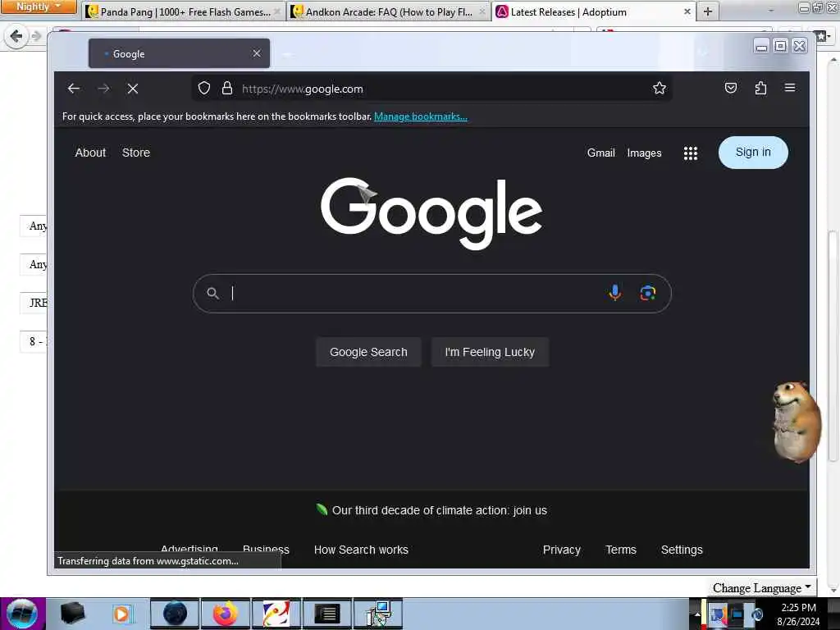
Task: Open the Images link
Action: tap(644, 153)
